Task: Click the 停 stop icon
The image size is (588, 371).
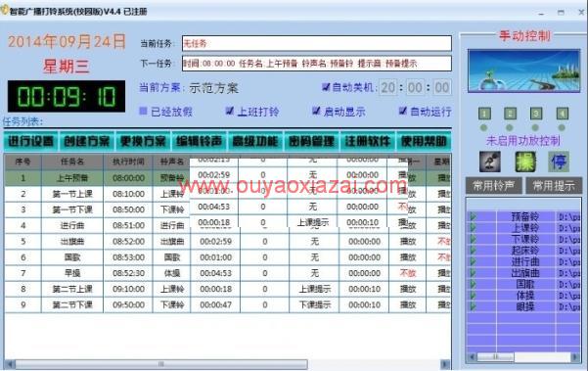Action: 559,162
